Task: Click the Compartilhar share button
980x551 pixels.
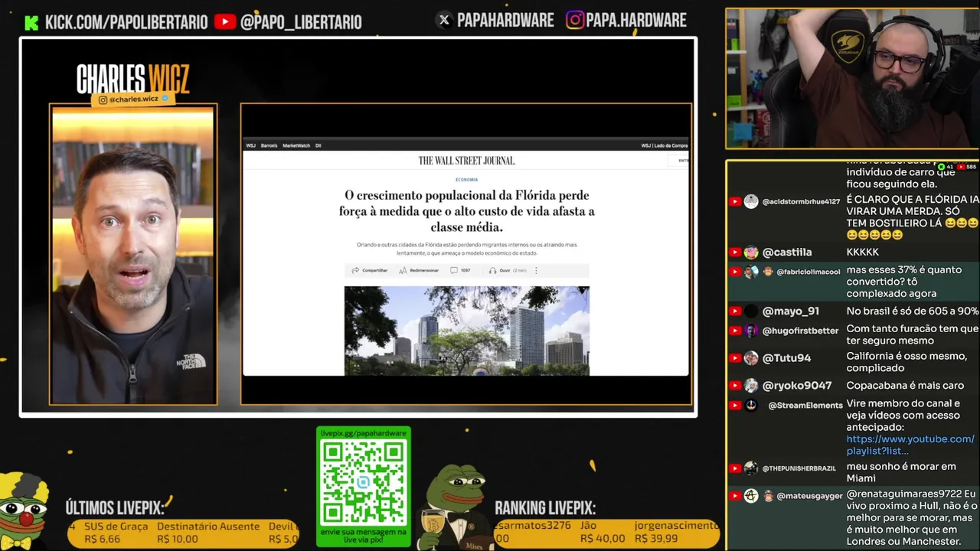Action: click(x=370, y=270)
